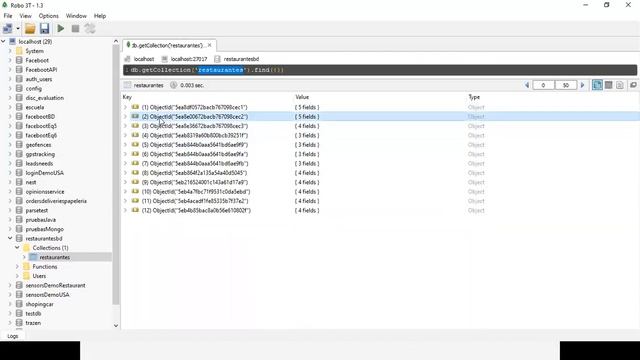Select the escuela database icon
This screenshot has height=360, width=640.
[x=19, y=107]
